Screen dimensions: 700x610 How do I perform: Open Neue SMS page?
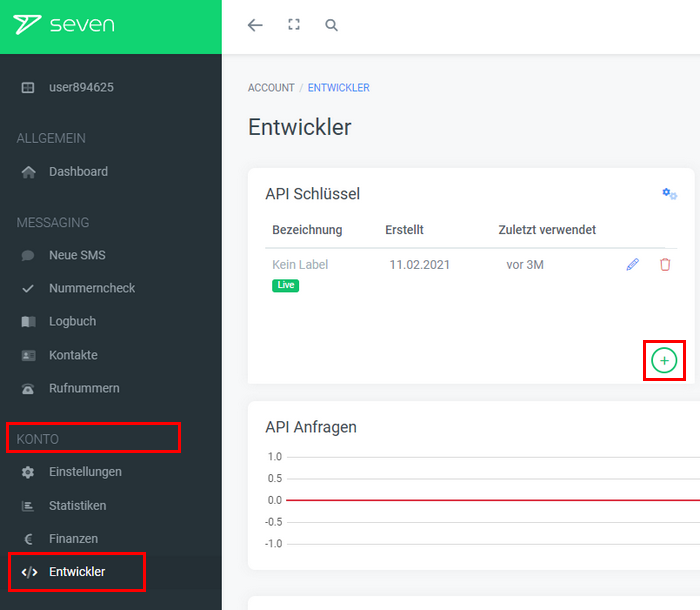tap(77, 255)
